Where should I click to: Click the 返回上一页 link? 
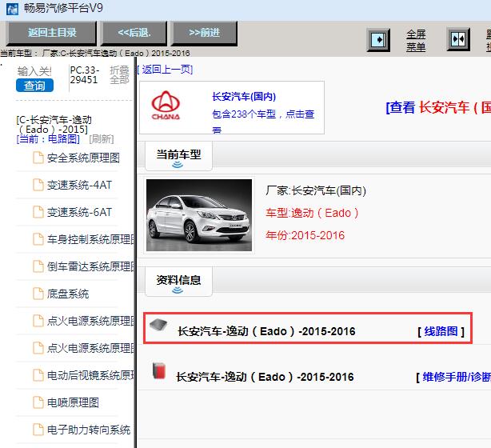coord(165,70)
